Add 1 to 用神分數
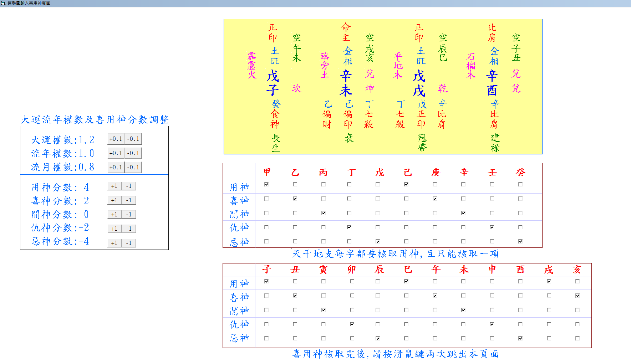 tap(114, 186)
